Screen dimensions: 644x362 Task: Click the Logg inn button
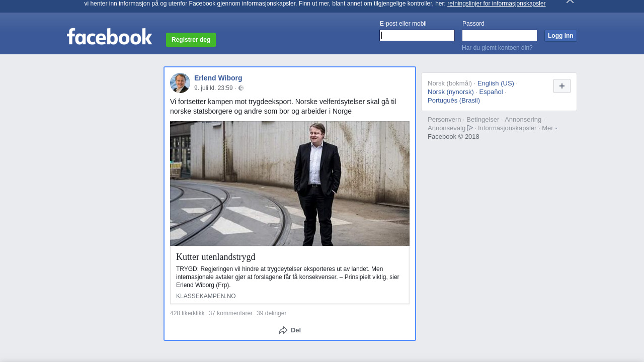point(560,36)
